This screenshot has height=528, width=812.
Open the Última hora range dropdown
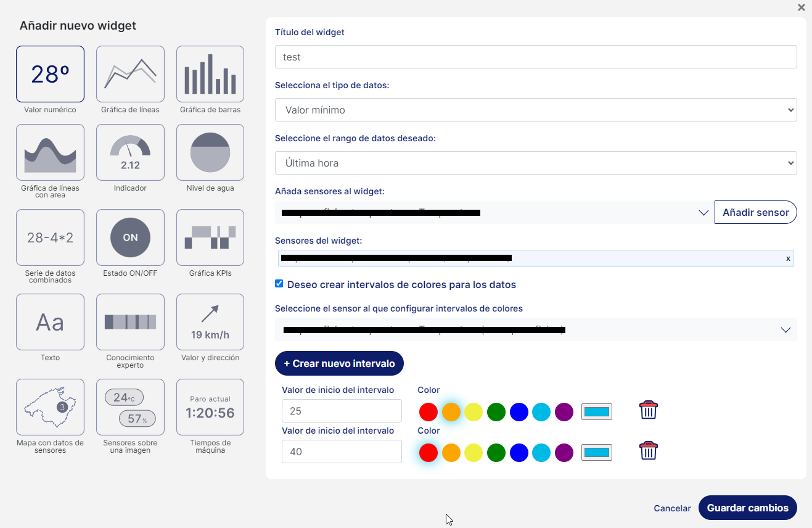[x=535, y=163]
